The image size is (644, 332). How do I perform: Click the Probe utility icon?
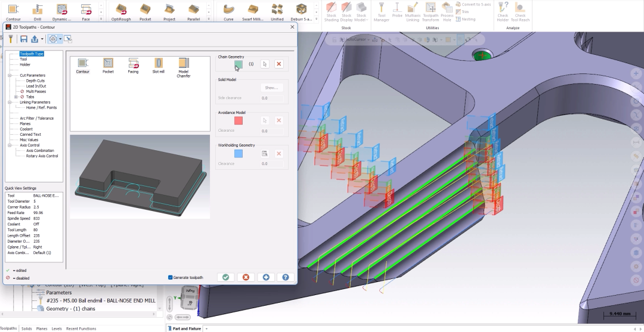tap(397, 10)
